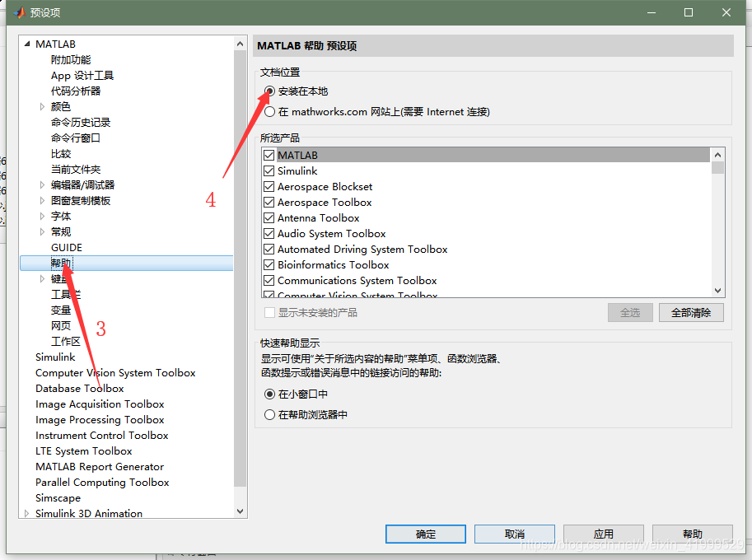Select Parallel Computing Toolbox tree item

pos(102,483)
